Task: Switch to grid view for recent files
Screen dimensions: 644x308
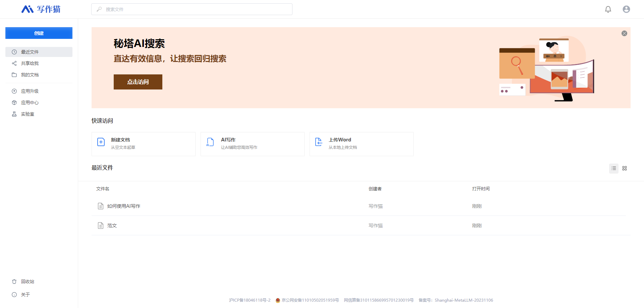Action: coord(624,168)
